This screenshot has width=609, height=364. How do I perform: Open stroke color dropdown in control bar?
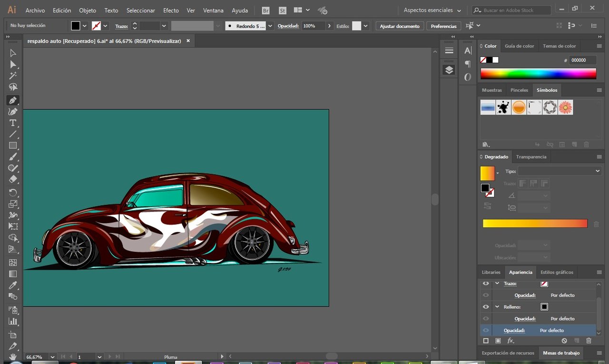105,26
